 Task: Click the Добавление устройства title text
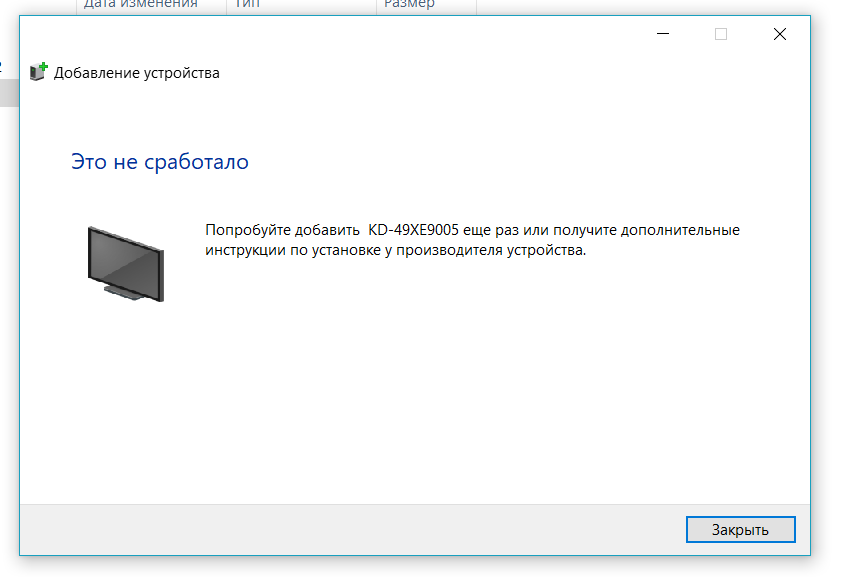coord(136,72)
